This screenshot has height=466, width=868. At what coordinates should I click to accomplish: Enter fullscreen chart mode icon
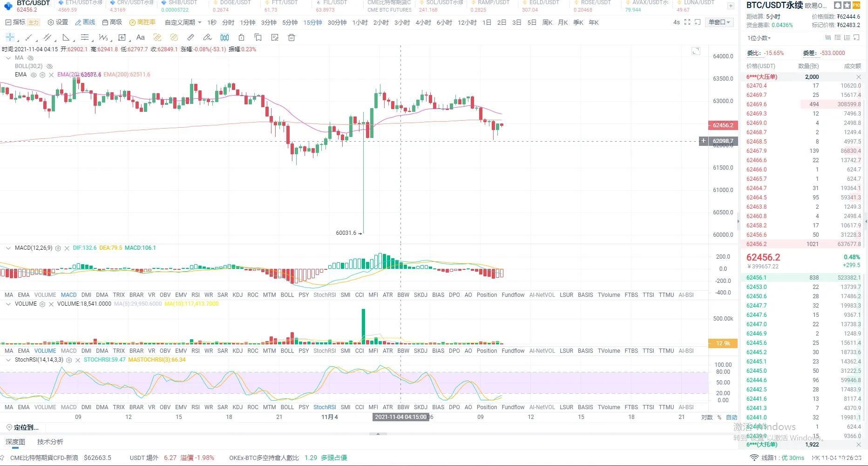[x=687, y=22]
